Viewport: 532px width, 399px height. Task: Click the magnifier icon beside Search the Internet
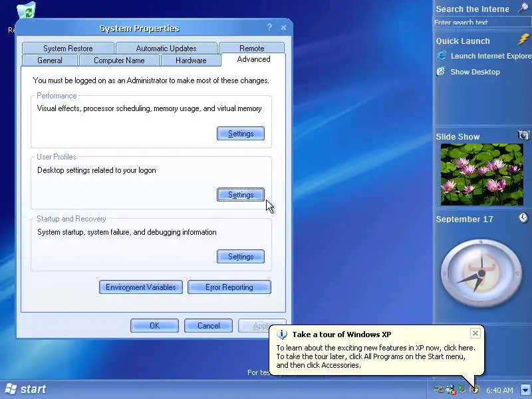[x=524, y=8]
